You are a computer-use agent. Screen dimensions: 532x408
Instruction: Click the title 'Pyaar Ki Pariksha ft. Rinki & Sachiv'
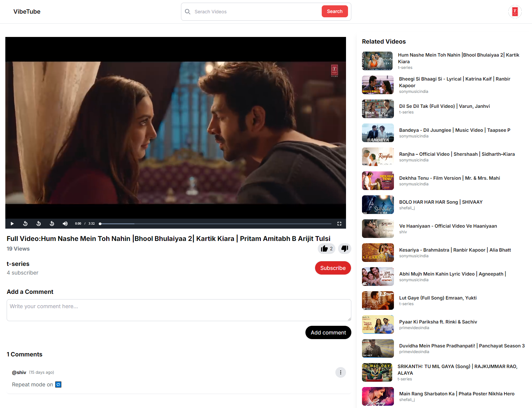point(438,322)
